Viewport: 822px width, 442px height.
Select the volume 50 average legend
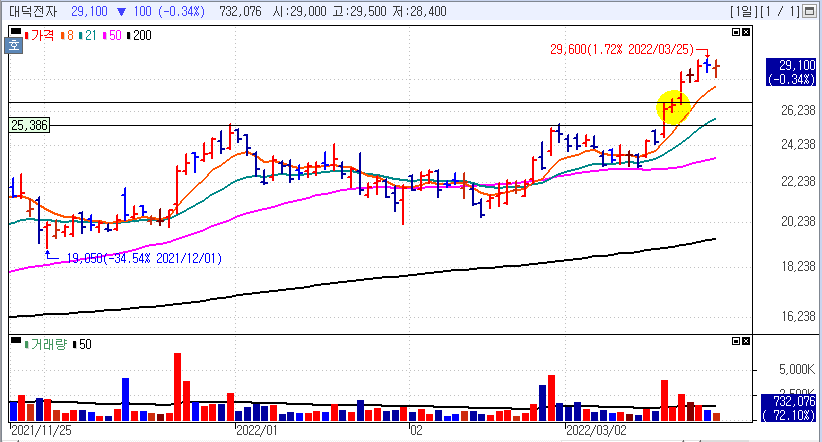(83, 344)
